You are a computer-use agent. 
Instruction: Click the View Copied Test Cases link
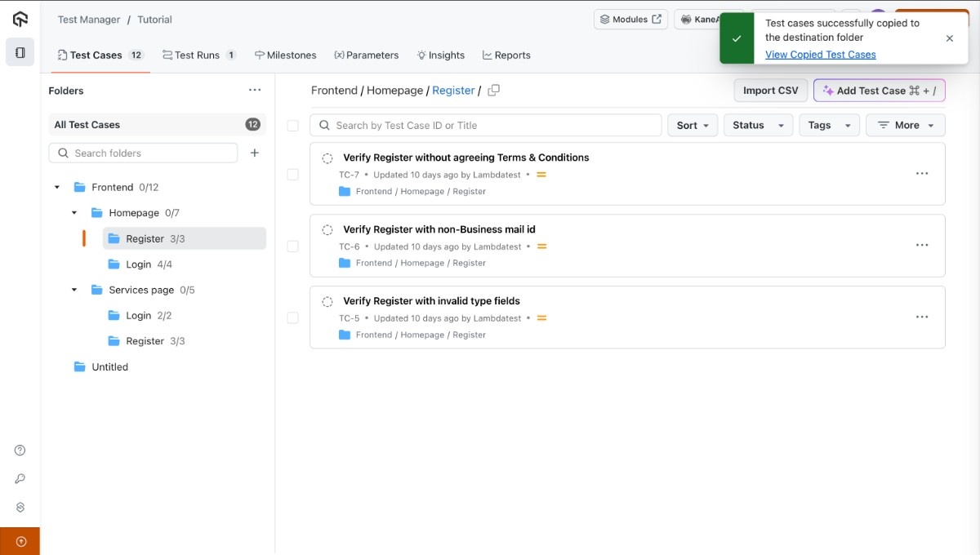820,55
